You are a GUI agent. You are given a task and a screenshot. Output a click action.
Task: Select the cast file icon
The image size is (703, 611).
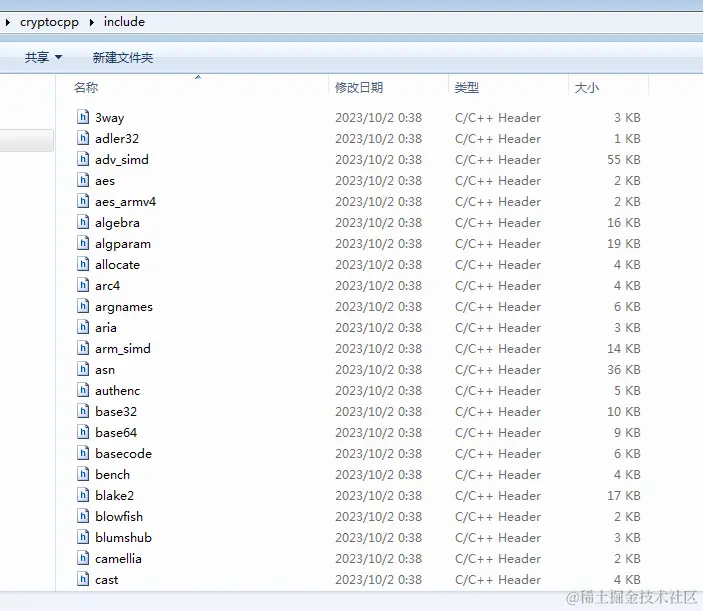tap(83, 579)
